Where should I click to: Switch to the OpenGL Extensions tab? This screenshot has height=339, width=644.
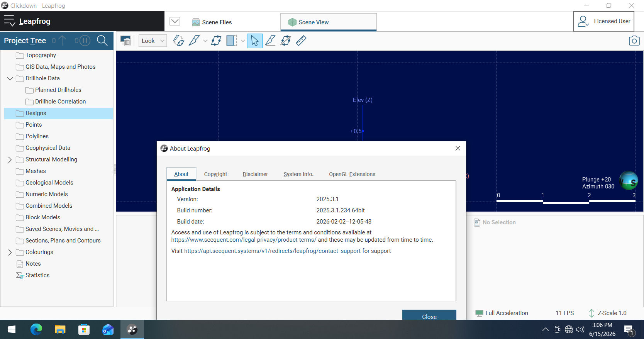352,174
